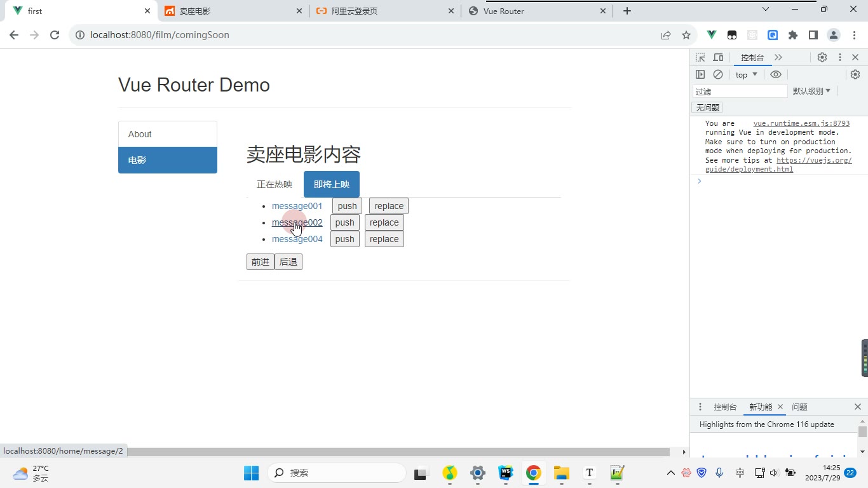Image resolution: width=868 pixels, height=488 pixels.
Task: Toggle the device toolbar icon in DevTools
Action: (718, 57)
